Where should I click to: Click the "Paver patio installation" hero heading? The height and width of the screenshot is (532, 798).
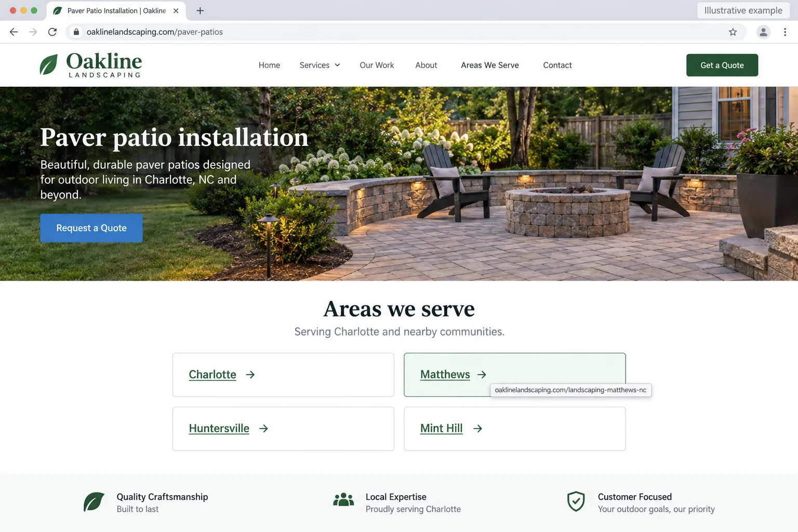175,137
